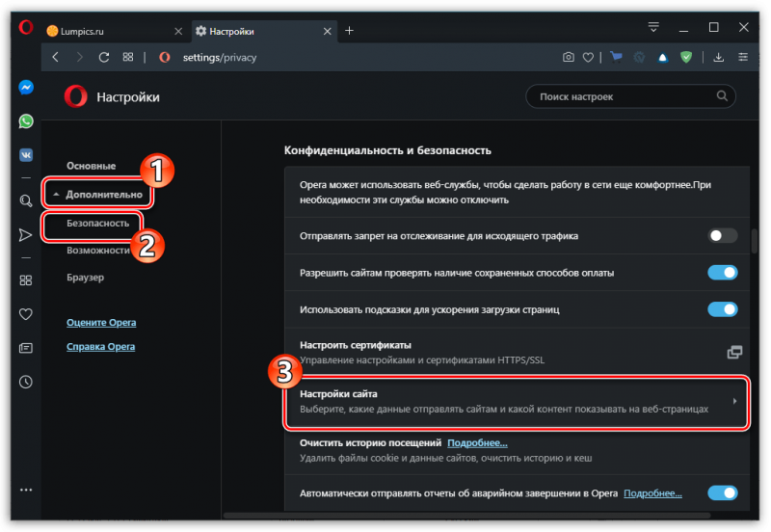Click the Opera icon in the address bar
Screen dimensions: 771x532
click(165, 58)
